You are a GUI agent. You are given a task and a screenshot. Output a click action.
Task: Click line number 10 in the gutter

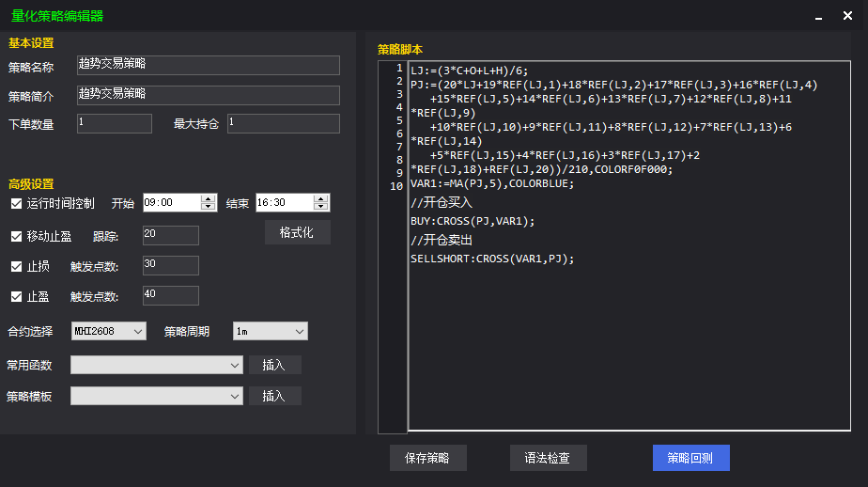pyautogui.click(x=396, y=186)
